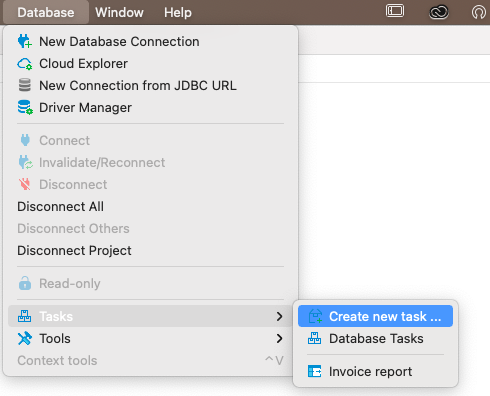Open the Window menu
Viewport: 490px width, 396px height.
pos(119,12)
